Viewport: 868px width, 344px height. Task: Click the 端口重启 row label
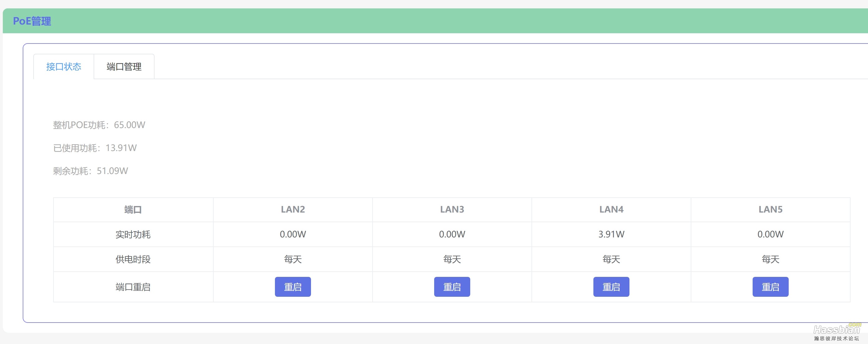133,287
